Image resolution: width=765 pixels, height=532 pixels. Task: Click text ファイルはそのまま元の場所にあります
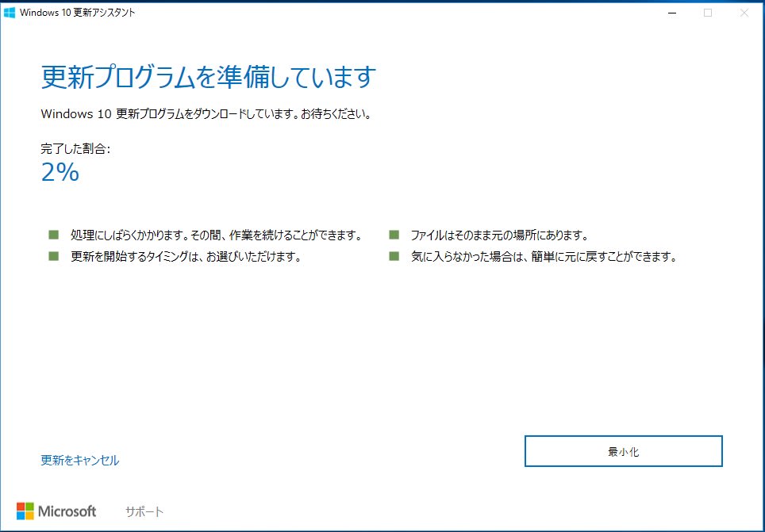tap(498, 235)
